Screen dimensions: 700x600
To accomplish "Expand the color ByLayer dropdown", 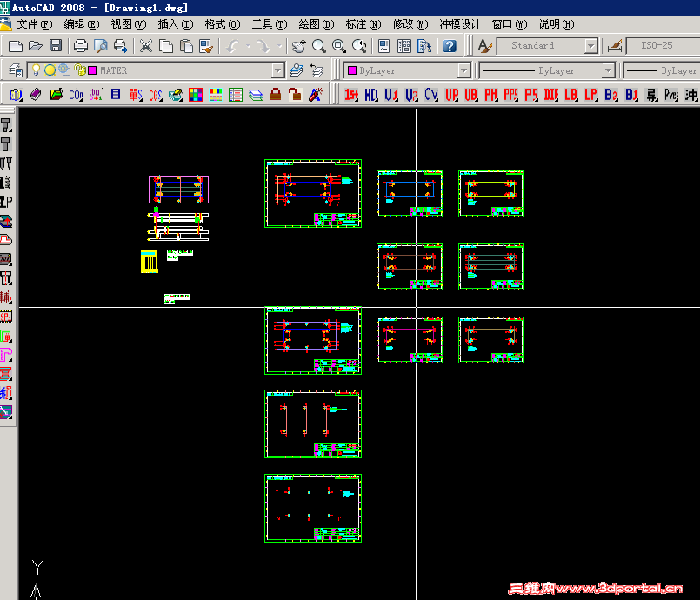I will click(464, 70).
